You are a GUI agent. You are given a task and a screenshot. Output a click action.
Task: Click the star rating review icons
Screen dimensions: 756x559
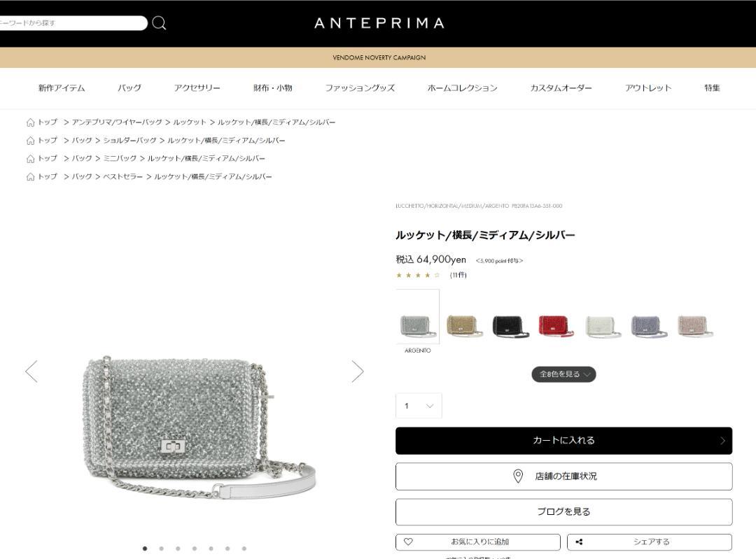tap(417, 275)
